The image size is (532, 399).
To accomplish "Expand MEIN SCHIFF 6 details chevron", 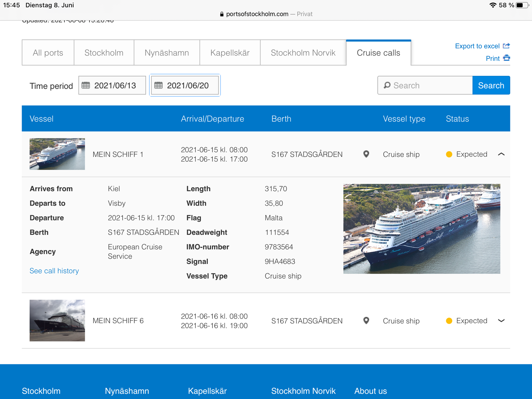I will (x=501, y=321).
